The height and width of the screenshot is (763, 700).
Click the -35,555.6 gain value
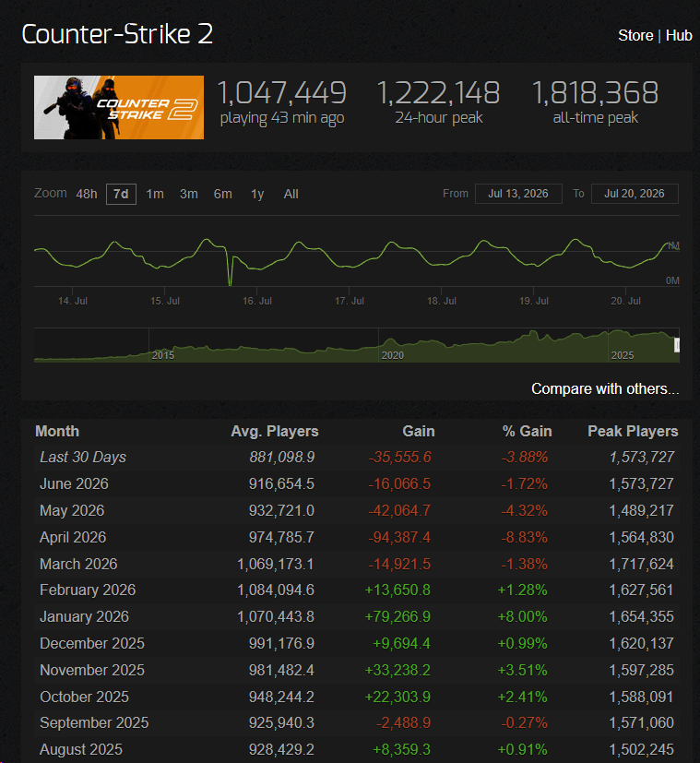(400, 458)
